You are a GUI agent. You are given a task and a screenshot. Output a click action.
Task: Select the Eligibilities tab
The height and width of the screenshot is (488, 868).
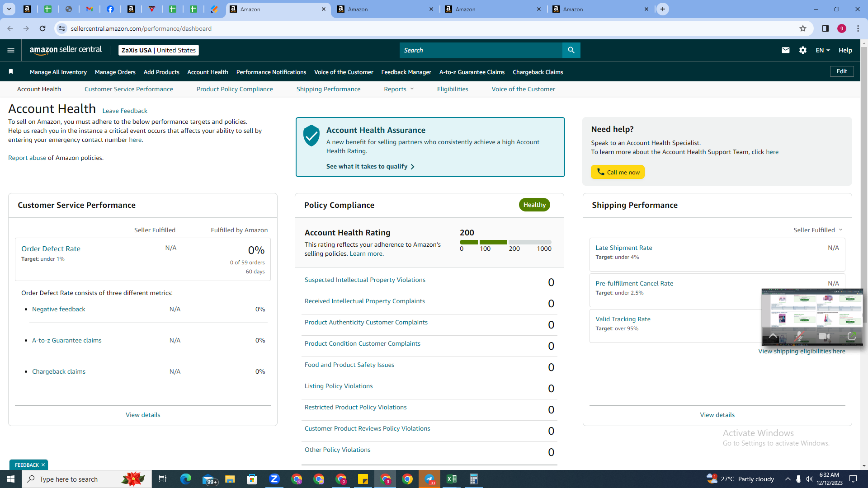coord(453,89)
